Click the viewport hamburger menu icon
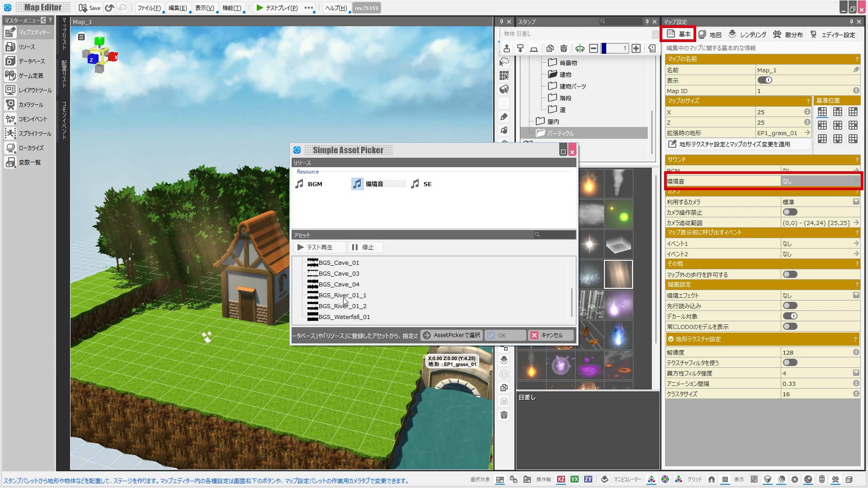The height and width of the screenshot is (488, 868). click(81, 37)
